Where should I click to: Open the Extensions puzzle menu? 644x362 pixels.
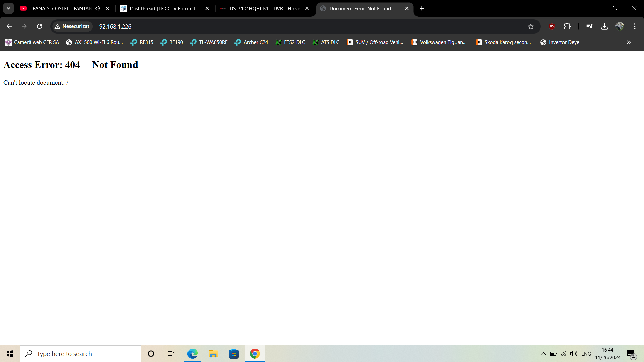click(567, 26)
